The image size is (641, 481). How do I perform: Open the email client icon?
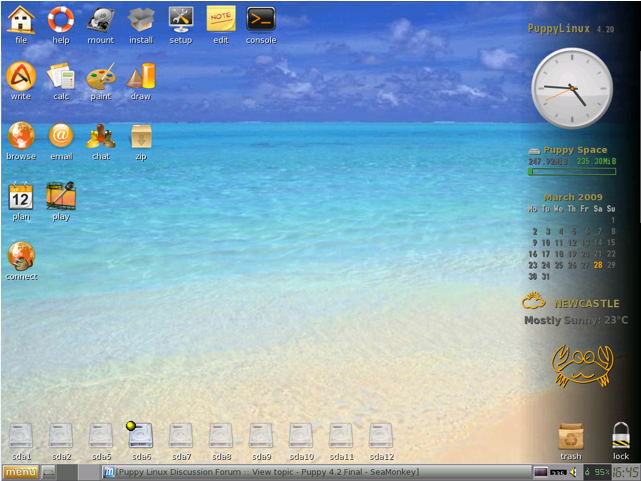pos(61,135)
